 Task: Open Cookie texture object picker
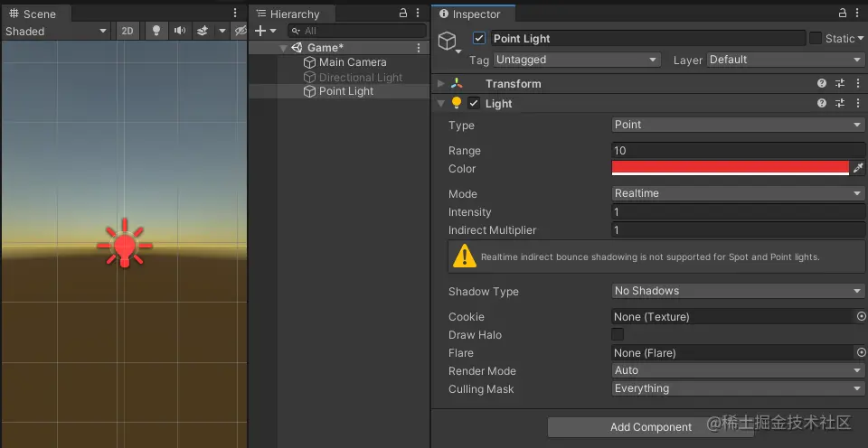point(862,316)
